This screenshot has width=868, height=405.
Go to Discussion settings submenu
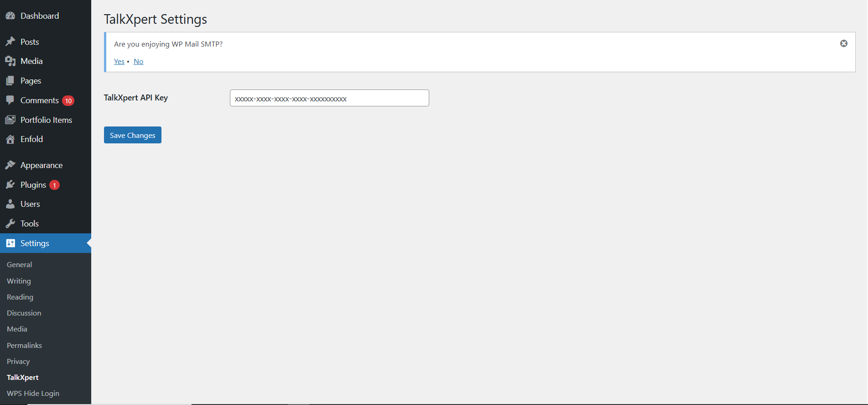pos(24,313)
